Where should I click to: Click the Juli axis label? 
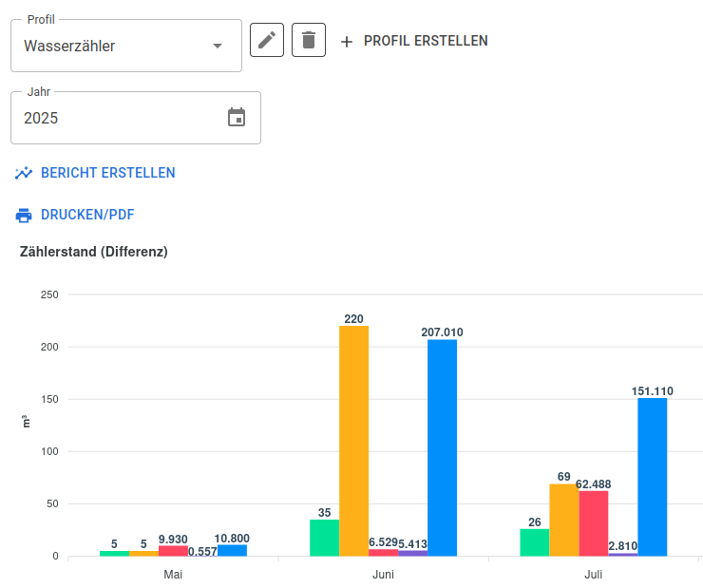point(594,575)
